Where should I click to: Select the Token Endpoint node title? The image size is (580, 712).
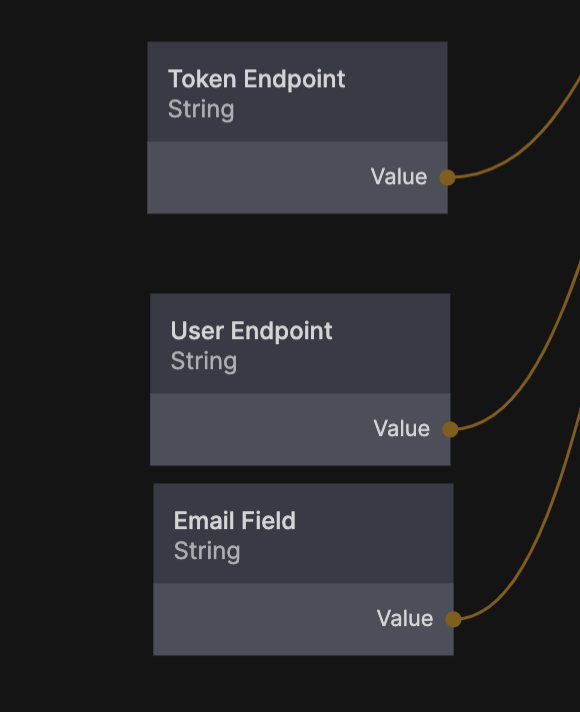(257, 79)
